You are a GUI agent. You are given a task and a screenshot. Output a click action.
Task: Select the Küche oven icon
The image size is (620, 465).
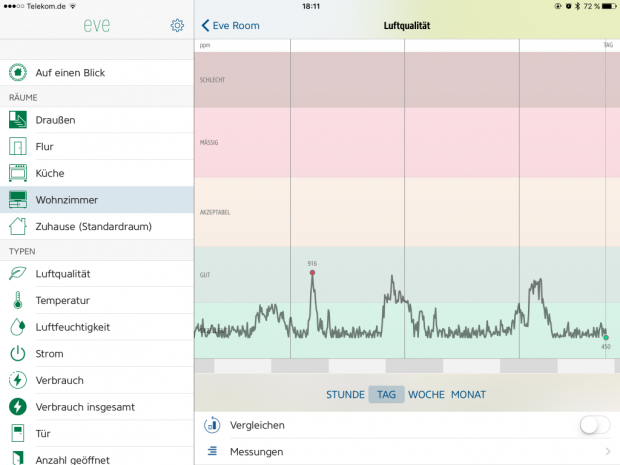point(18,173)
